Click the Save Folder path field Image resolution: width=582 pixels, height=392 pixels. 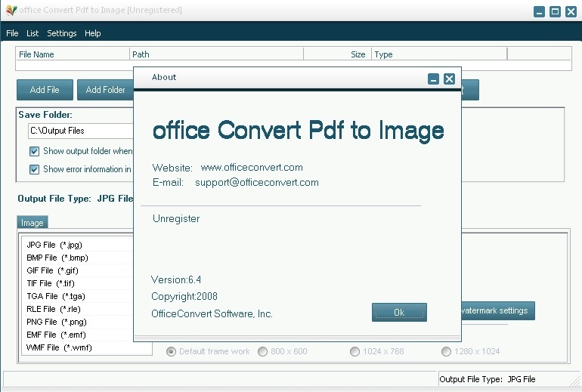(x=81, y=131)
